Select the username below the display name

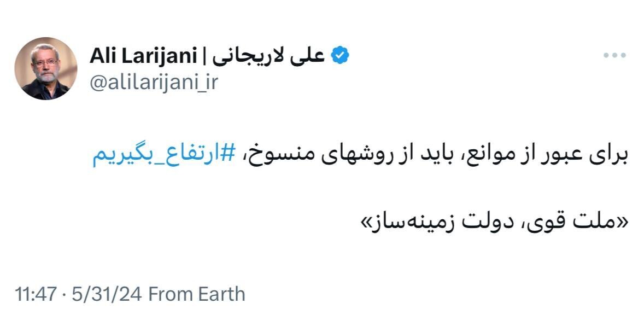pyautogui.click(x=154, y=83)
